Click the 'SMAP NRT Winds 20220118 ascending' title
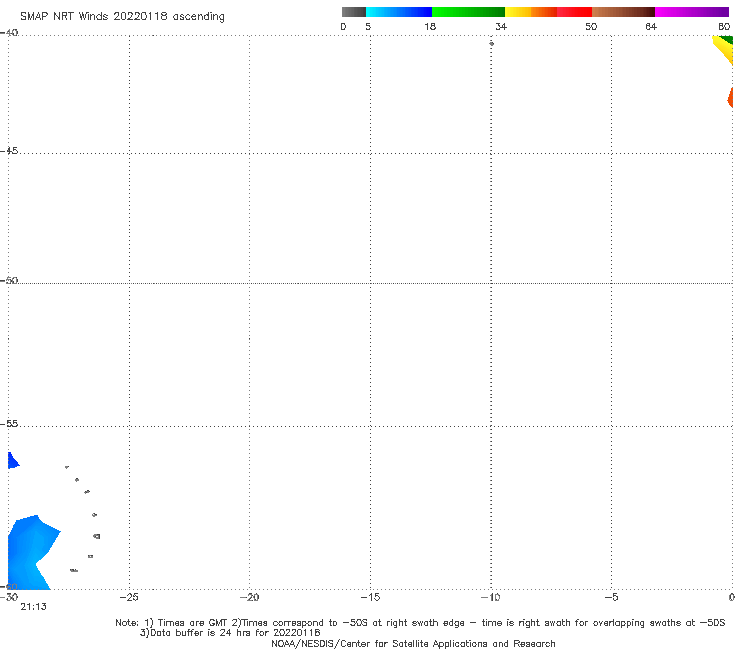 [122, 16]
